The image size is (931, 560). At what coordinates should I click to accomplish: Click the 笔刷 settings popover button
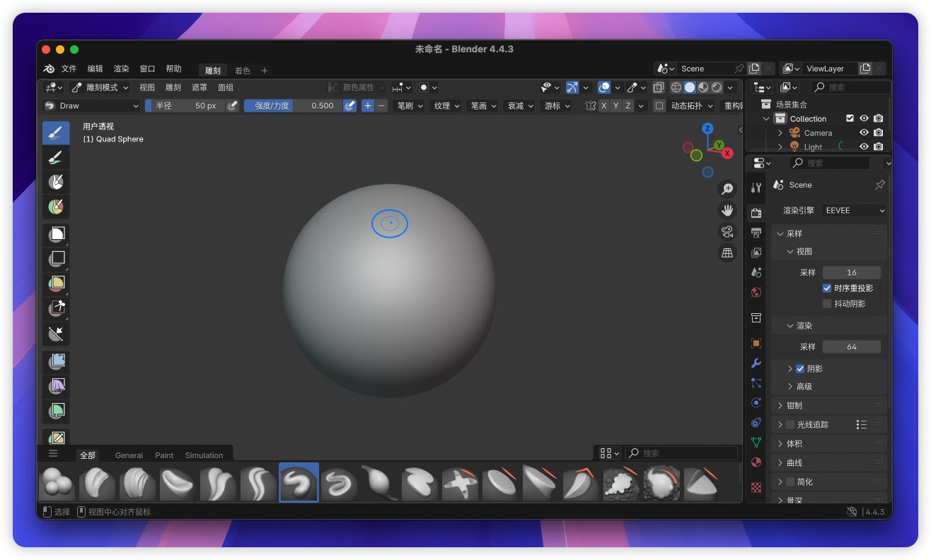coord(410,105)
